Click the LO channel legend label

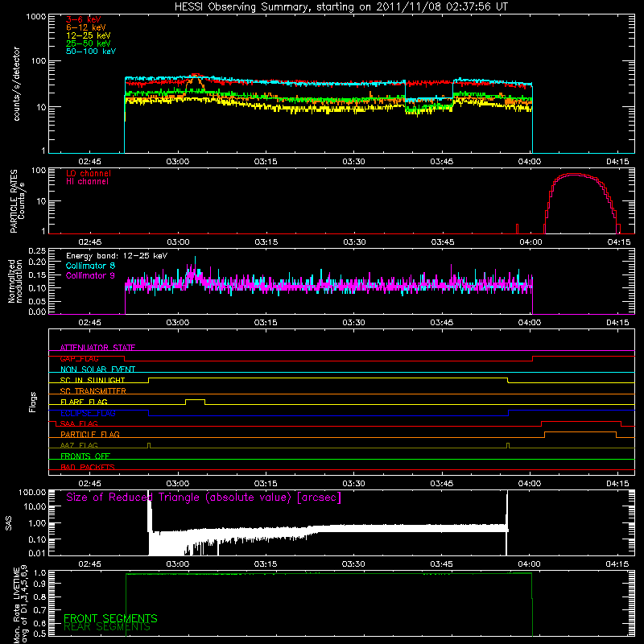tap(89, 173)
